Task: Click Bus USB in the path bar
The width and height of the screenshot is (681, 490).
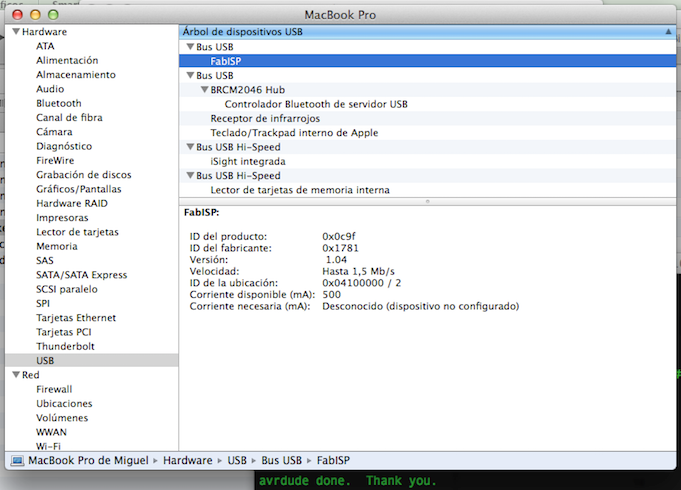Action: coord(281,460)
